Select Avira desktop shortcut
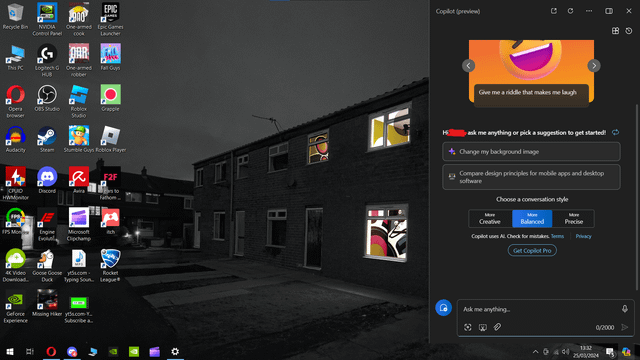 pos(79,180)
